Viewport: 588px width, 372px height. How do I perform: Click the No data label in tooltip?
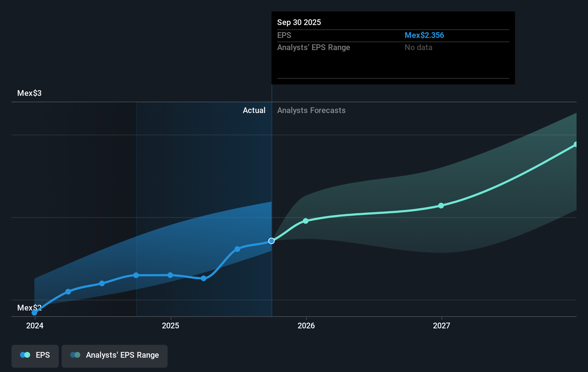pos(418,47)
